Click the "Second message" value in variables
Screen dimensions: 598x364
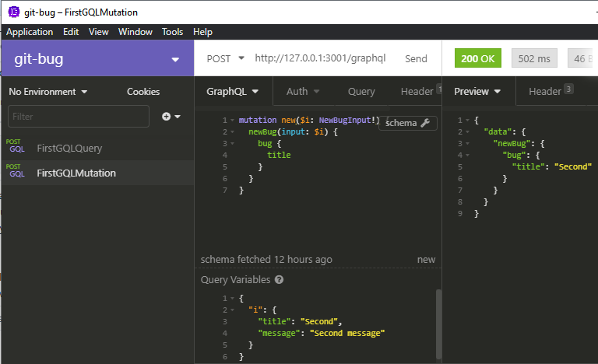click(x=347, y=334)
